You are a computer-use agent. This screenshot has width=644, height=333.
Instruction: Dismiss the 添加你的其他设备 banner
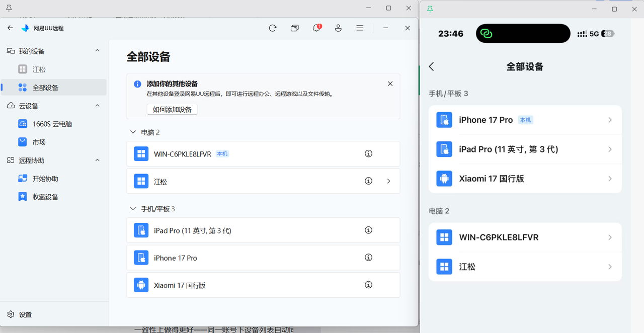pos(390,84)
